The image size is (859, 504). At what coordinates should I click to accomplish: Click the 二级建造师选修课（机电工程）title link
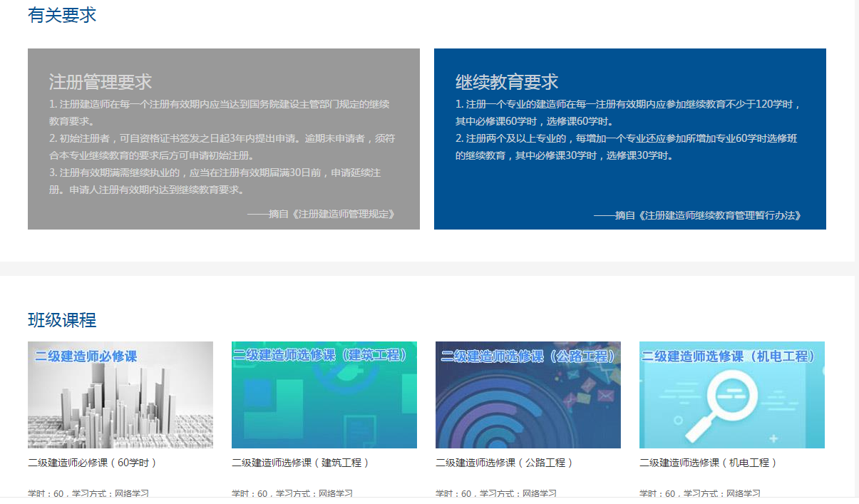(x=709, y=463)
